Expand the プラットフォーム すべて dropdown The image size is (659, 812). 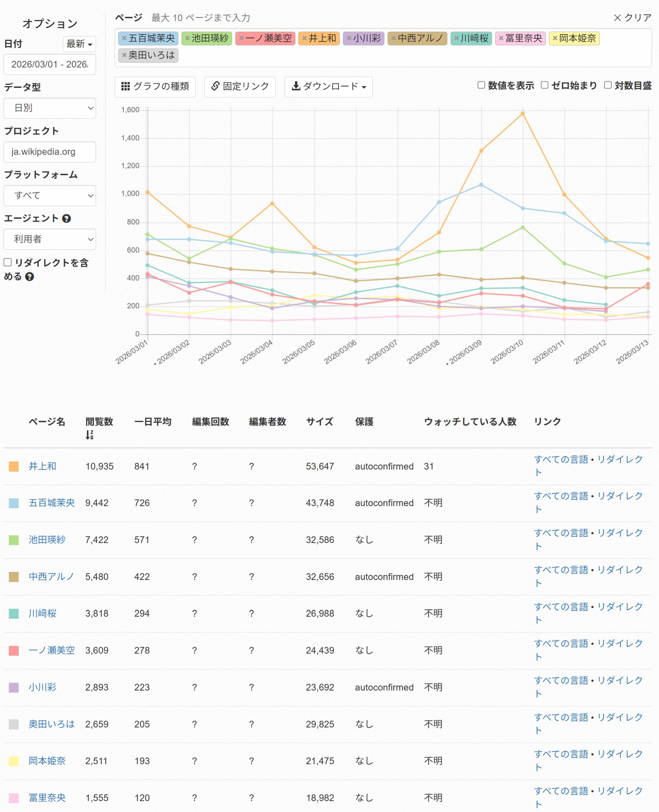point(50,196)
